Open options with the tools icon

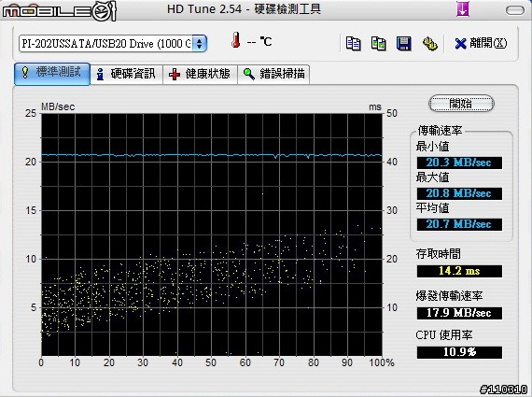pos(429,44)
